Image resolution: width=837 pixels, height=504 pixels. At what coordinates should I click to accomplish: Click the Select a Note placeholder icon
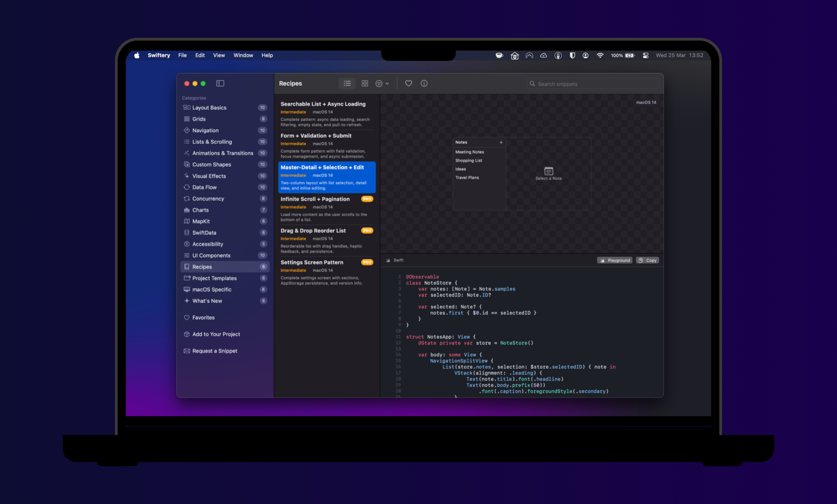[x=548, y=171]
